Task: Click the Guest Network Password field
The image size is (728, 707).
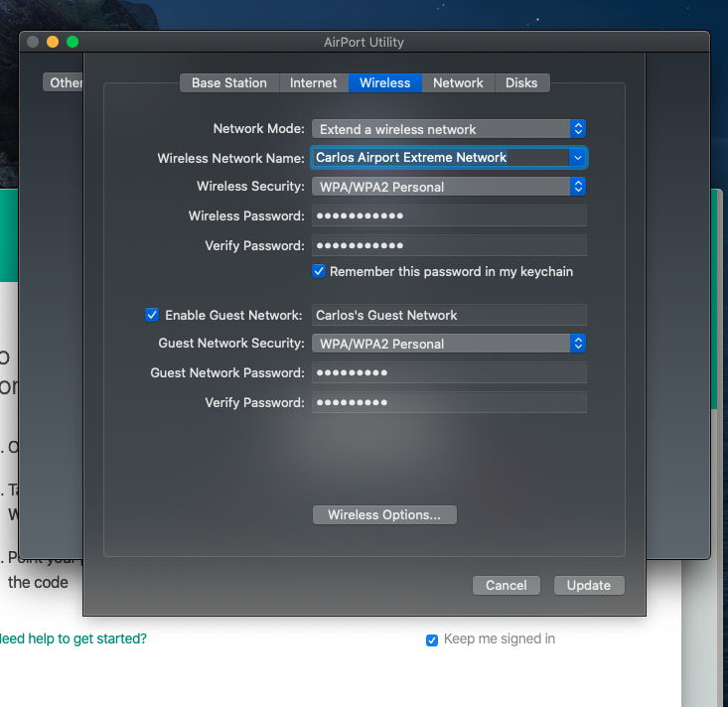Action: (x=449, y=372)
